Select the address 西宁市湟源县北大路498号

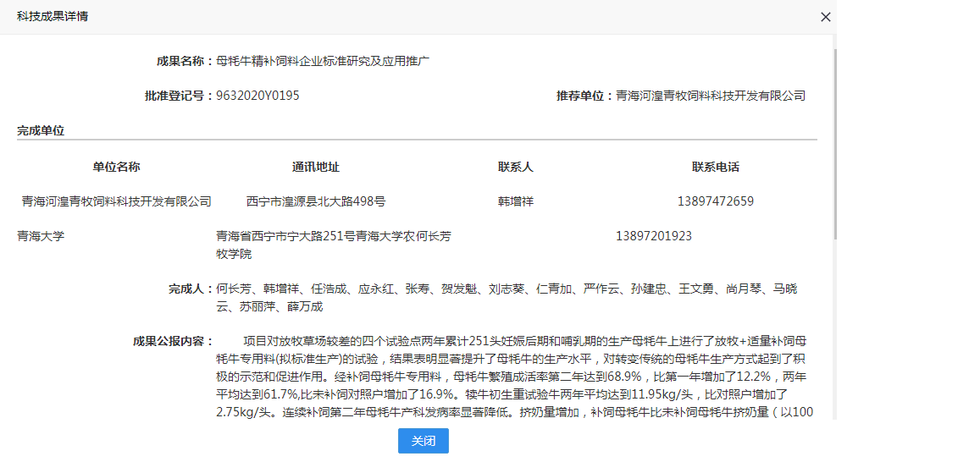pos(316,201)
